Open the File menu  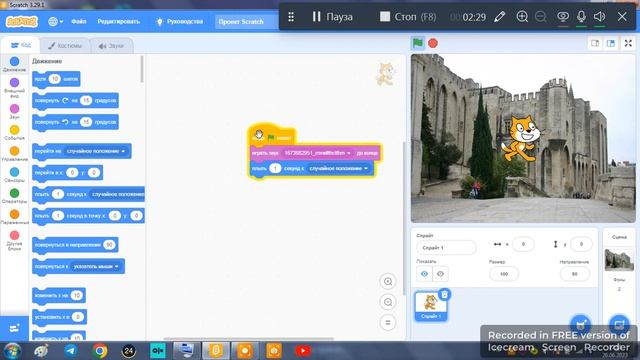pyautogui.click(x=79, y=22)
